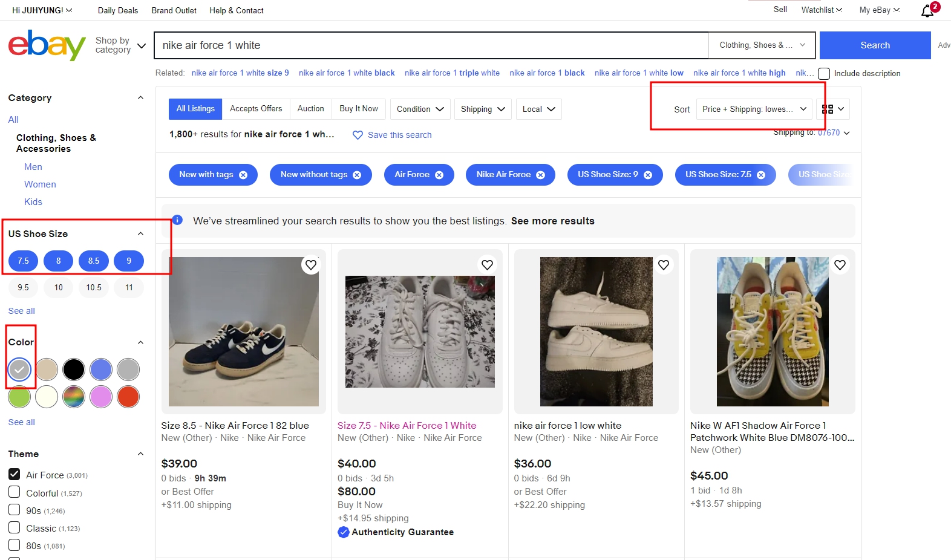Select the green color swatch
This screenshot has width=951, height=560.
click(x=19, y=397)
